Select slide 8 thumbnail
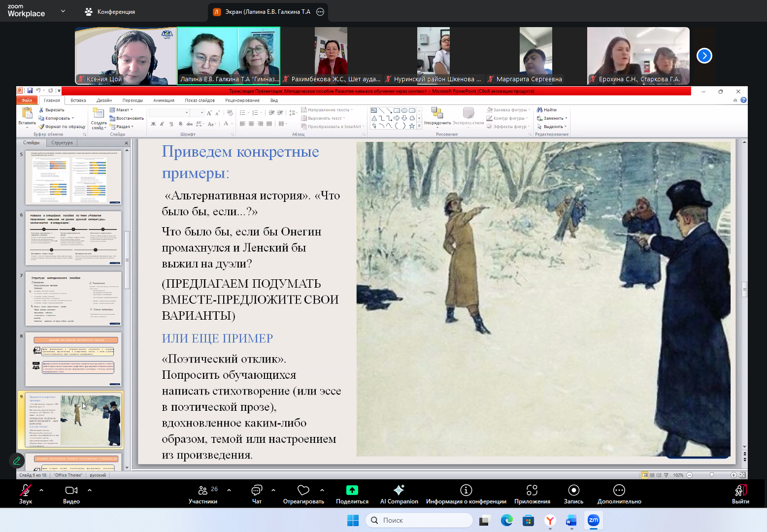Viewport: 767px width, 532px height. tap(73, 359)
